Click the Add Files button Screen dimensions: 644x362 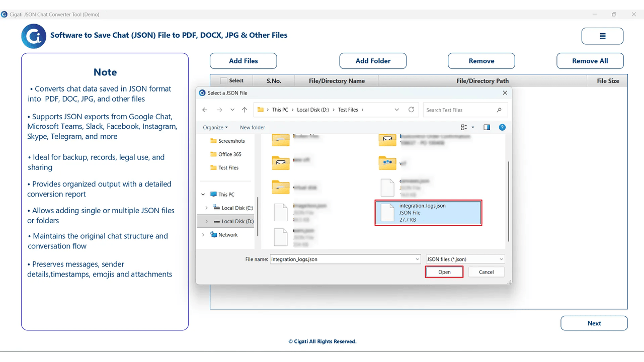click(x=244, y=61)
